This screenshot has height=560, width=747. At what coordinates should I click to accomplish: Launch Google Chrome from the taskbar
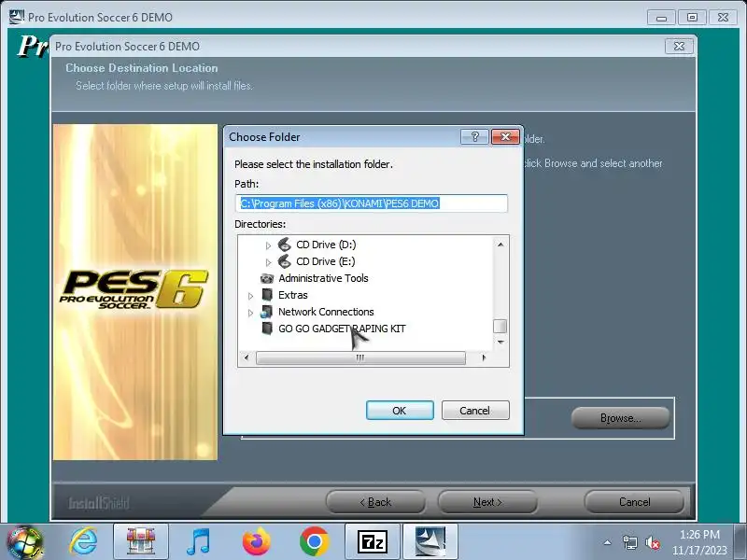(x=314, y=542)
